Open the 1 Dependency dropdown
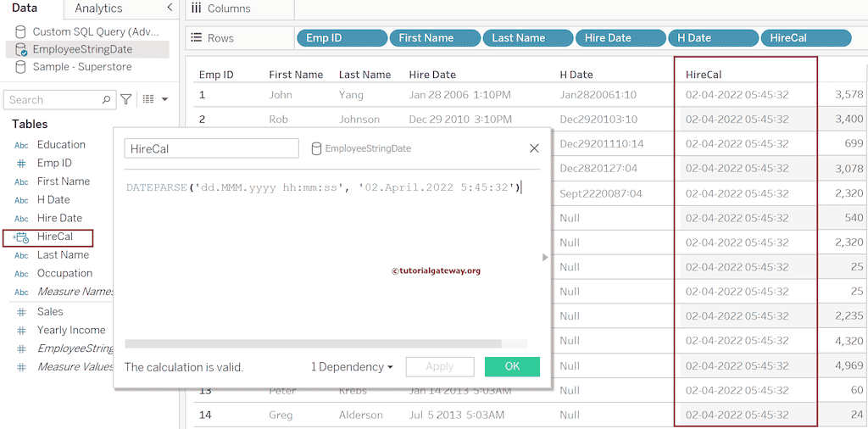This screenshot has width=868, height=429. click(352, 366)
